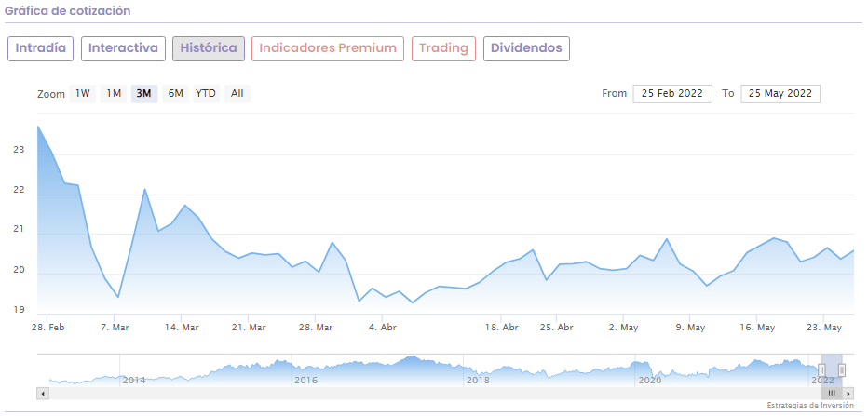The width and height of the screenshot is (868, 416).
Task: Open the Dividendos tab
Action: [526, 48]
